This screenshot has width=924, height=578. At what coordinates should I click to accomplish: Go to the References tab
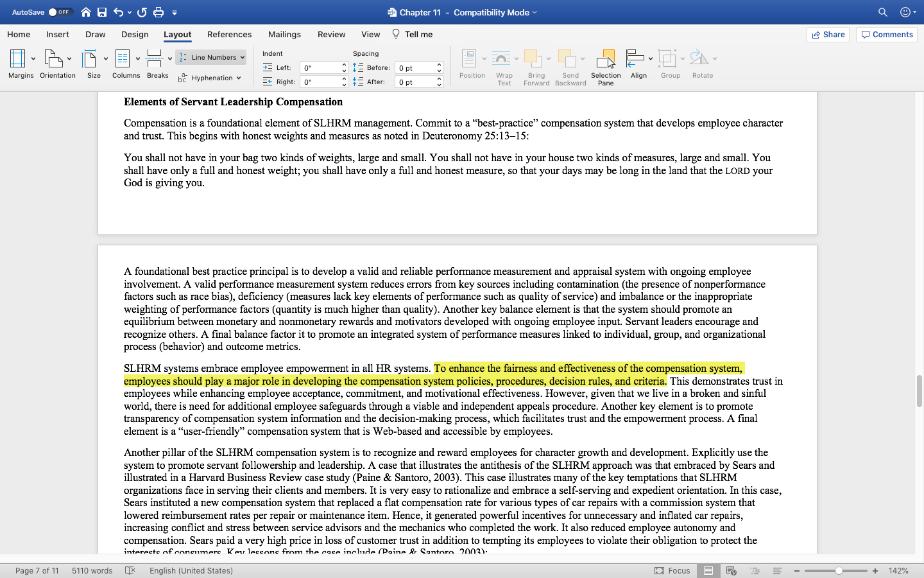tap(229, 35)
